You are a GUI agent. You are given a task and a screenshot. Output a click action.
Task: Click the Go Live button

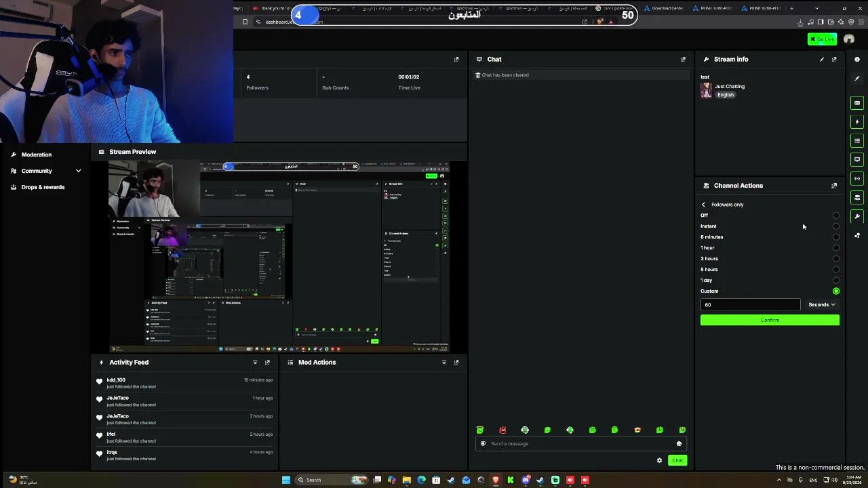pos(822,39)
